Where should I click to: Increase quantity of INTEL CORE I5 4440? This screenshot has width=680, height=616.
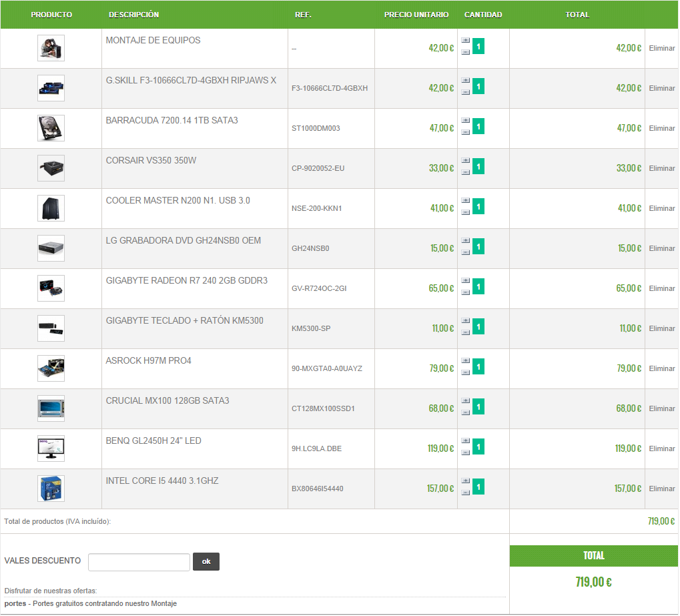pyautogui.click(x=465, y=481)
